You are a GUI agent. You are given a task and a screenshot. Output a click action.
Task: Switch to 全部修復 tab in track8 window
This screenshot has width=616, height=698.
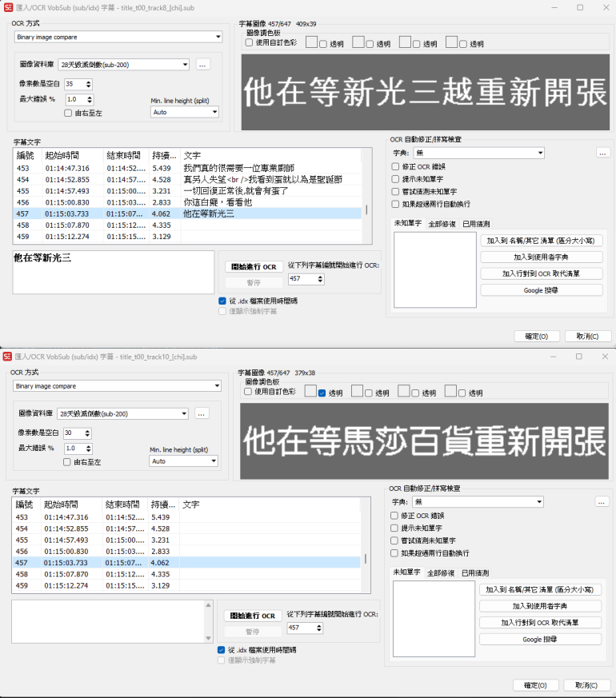pyautogui.click(x=442, y=224)
